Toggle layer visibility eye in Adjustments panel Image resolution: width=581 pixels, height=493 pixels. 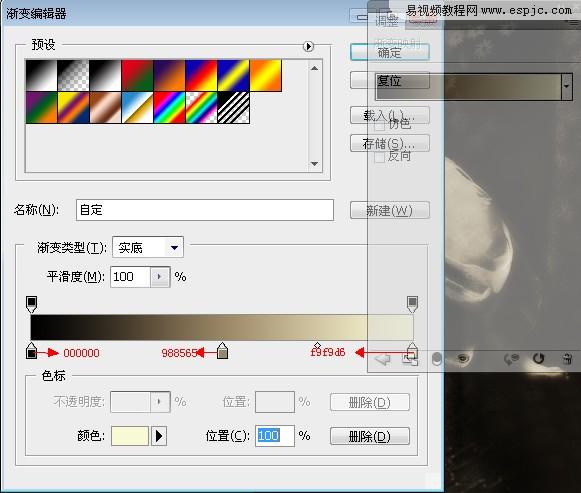coord(463,358)
